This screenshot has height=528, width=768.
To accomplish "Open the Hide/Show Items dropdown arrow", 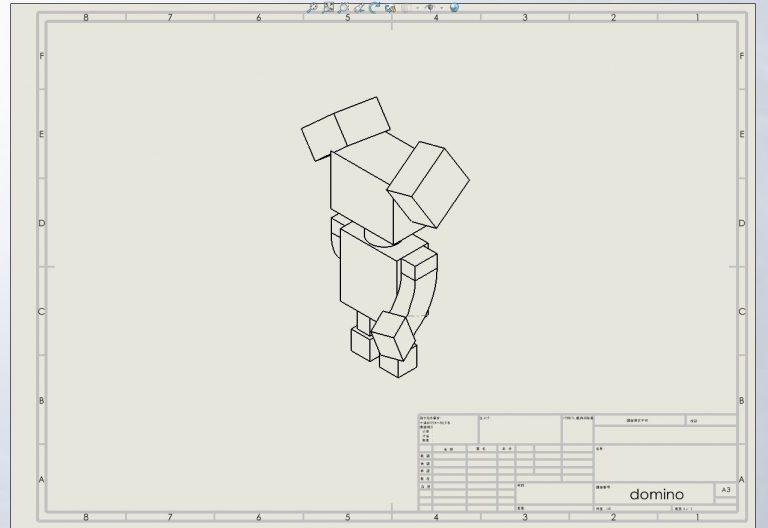I will 441,7.
